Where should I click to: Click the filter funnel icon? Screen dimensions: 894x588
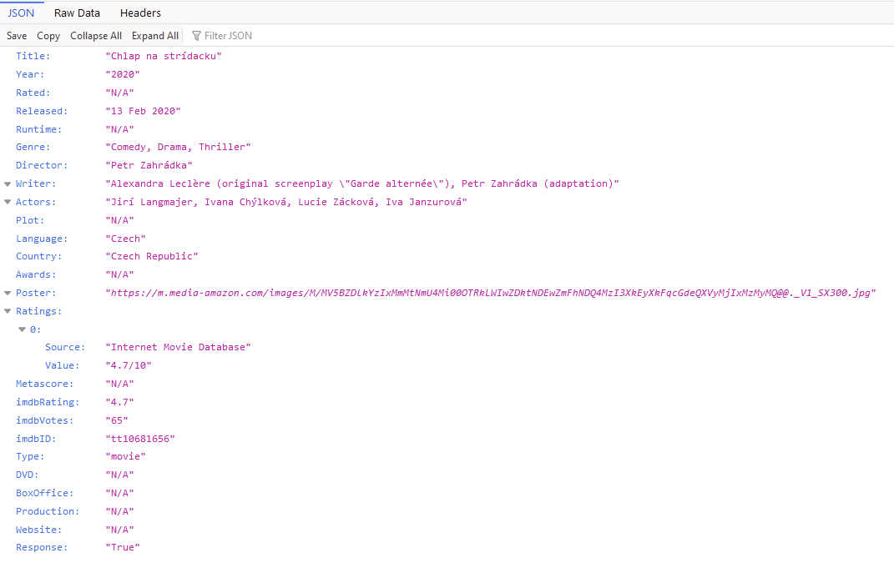click(x=196, y=36)
